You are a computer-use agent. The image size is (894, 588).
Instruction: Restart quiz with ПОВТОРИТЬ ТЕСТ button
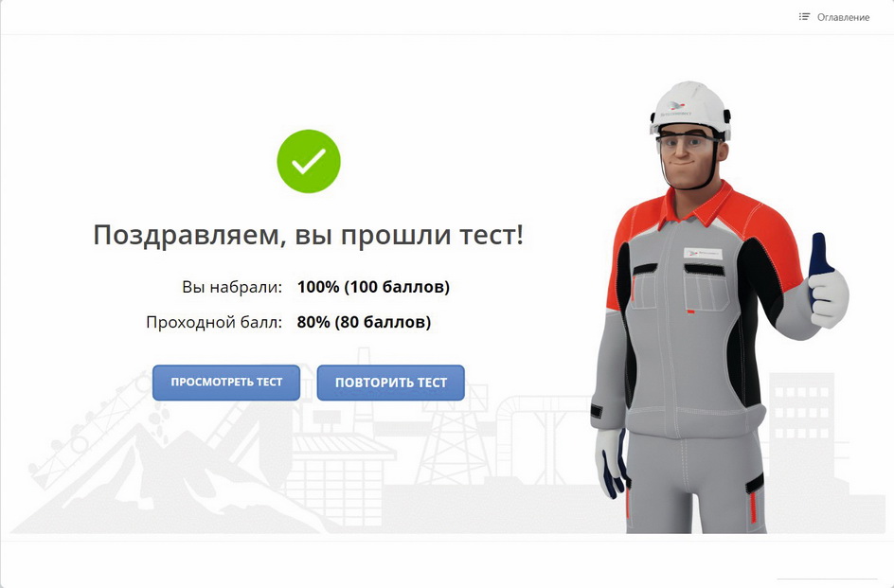point(390,383)
